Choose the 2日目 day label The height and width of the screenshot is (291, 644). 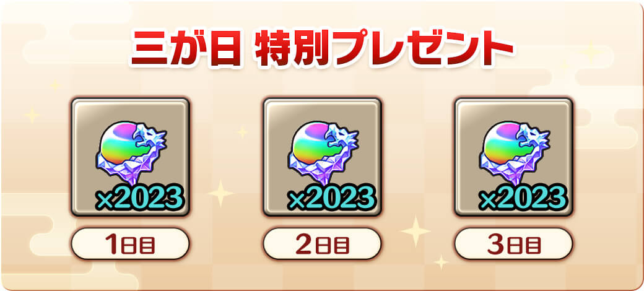322,244
